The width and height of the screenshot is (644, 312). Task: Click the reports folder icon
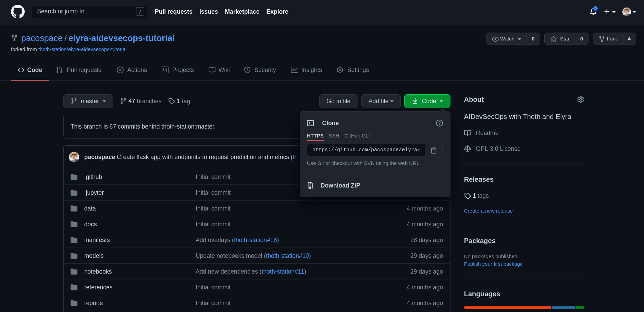tap(74, 303)
